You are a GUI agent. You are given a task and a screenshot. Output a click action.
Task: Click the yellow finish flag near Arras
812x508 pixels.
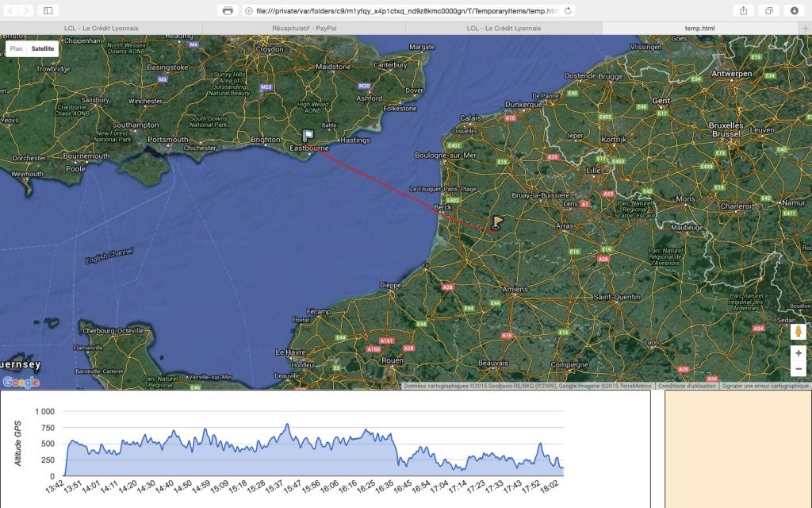(x=496, y=223)
